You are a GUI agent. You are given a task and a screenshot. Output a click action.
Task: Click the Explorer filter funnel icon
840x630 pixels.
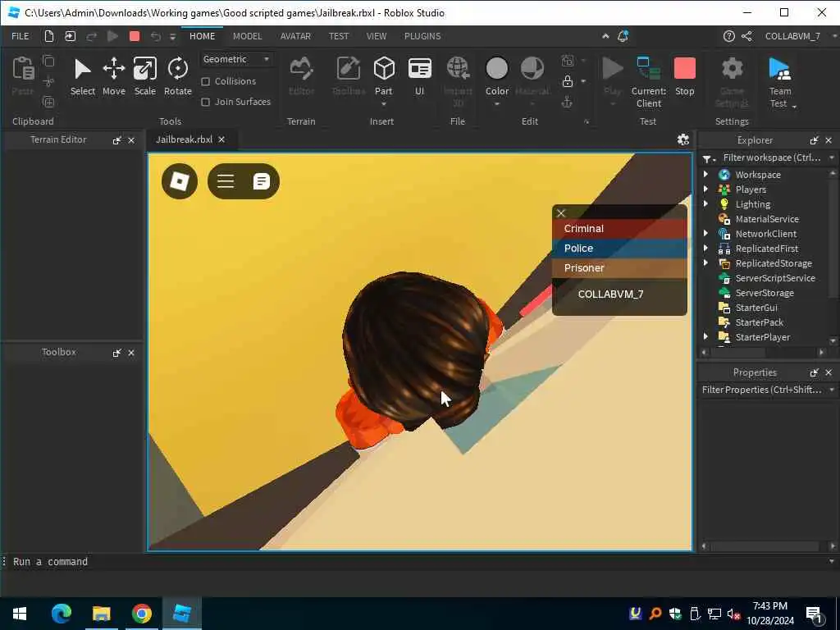click(708, 158)
